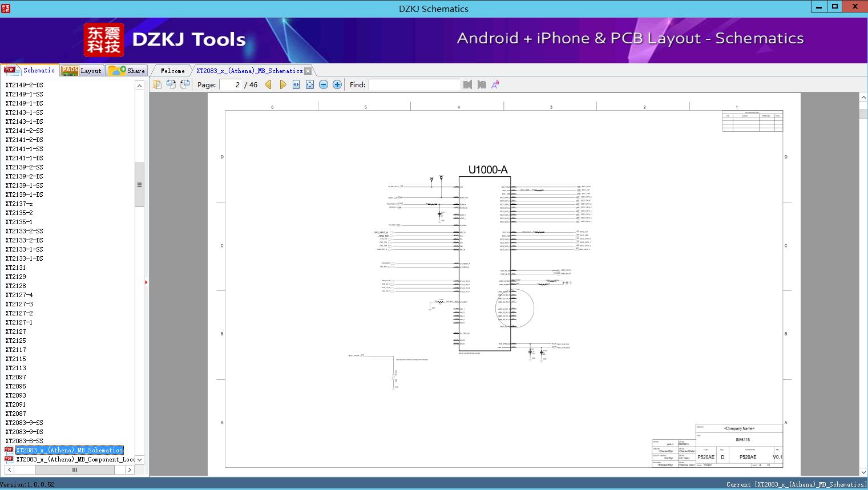This screenshot has width=868, height=490.
Task: Select XT2137-x in the list
Action: point(19,204)
